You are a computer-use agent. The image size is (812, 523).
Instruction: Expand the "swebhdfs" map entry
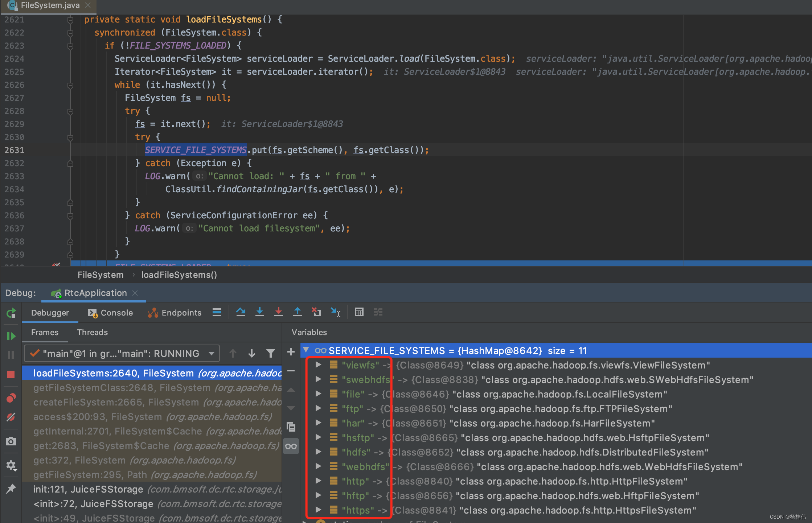(x=318, y=379)
